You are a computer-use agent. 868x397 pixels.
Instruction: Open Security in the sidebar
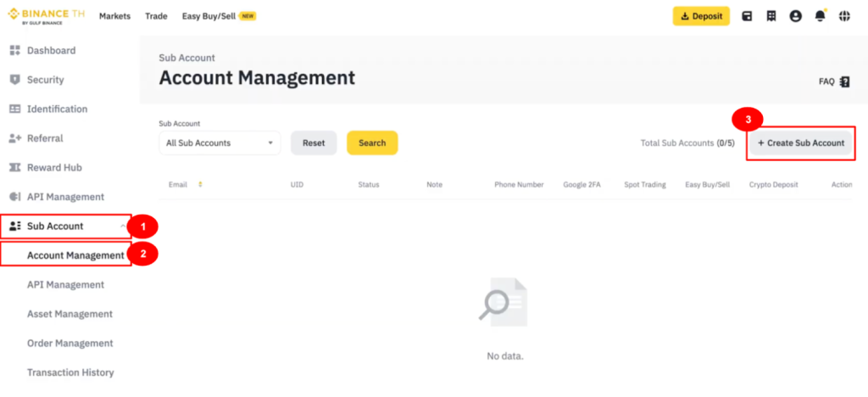coord(45,80)
